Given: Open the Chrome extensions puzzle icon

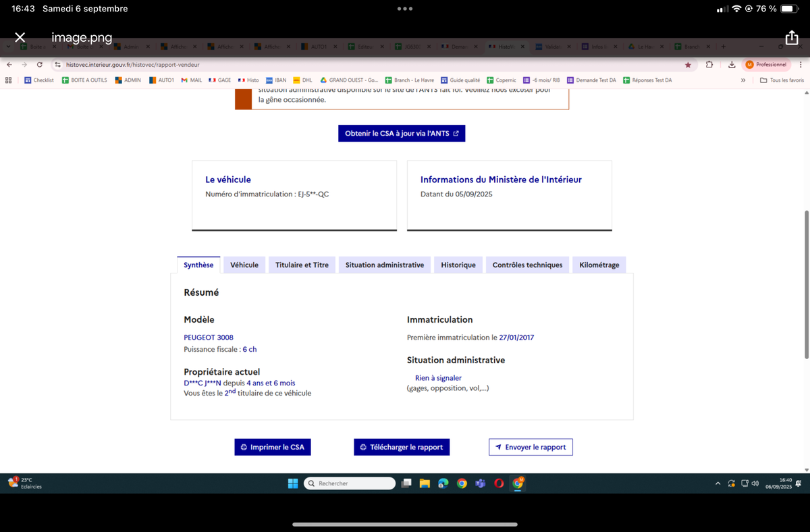Looking at the screenshot, I should tap(709, 65).
